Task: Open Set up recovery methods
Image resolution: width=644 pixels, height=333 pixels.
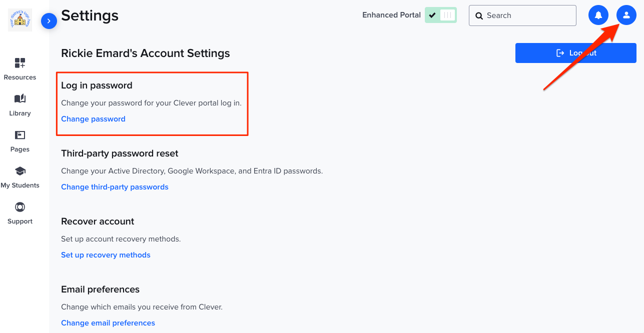Action: click(106, 254)
